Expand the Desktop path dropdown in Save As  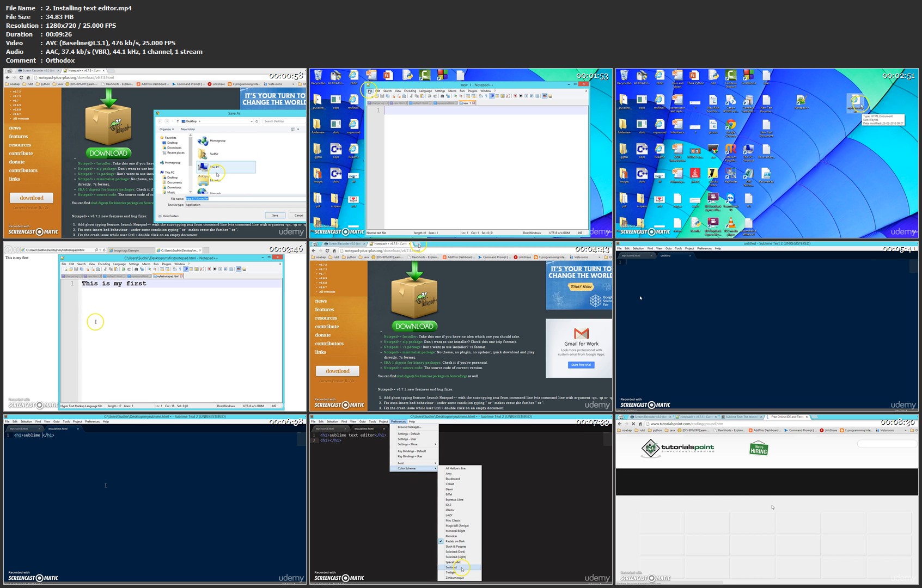[x=251, y=121]
